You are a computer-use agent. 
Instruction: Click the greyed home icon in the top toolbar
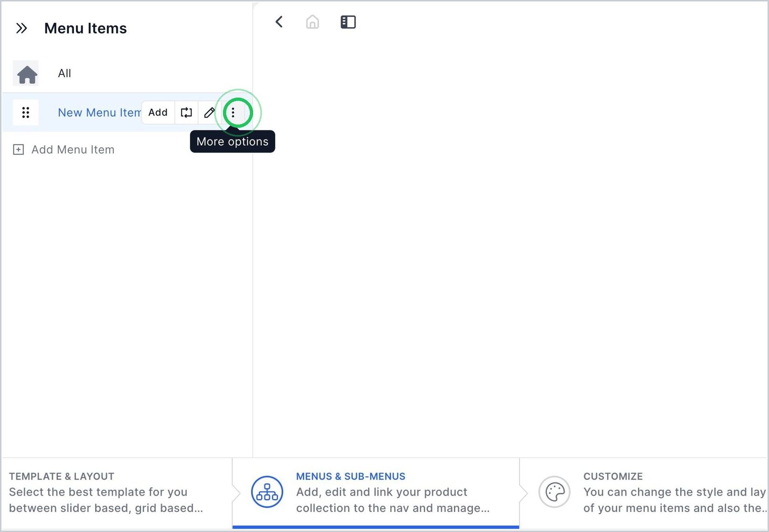[x=312, y=22]
